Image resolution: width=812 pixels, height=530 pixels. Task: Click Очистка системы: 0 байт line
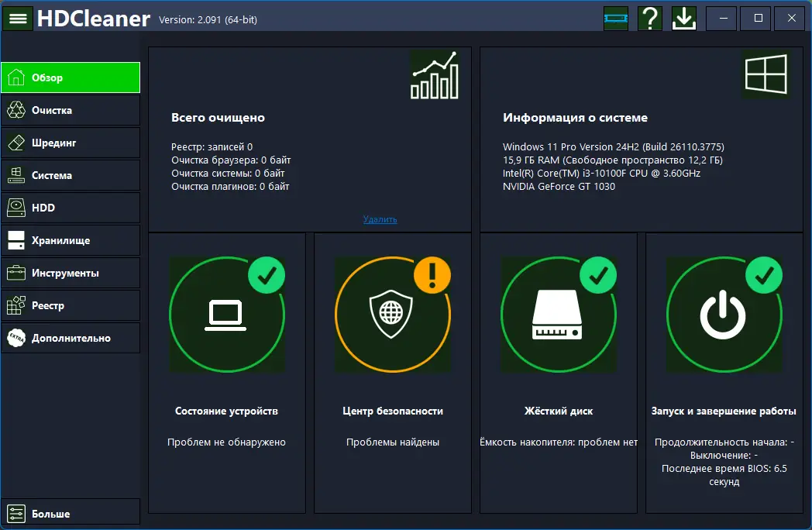click(228, 173)
